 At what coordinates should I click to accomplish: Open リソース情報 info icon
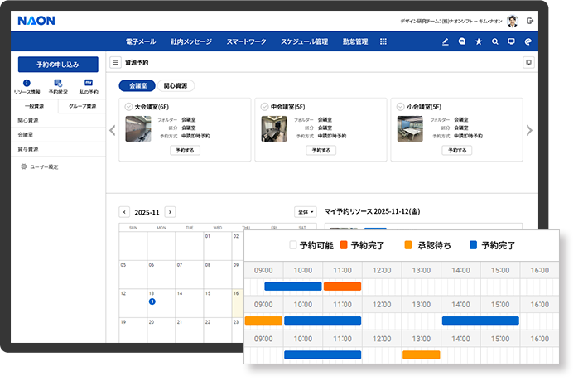(27, 84)
